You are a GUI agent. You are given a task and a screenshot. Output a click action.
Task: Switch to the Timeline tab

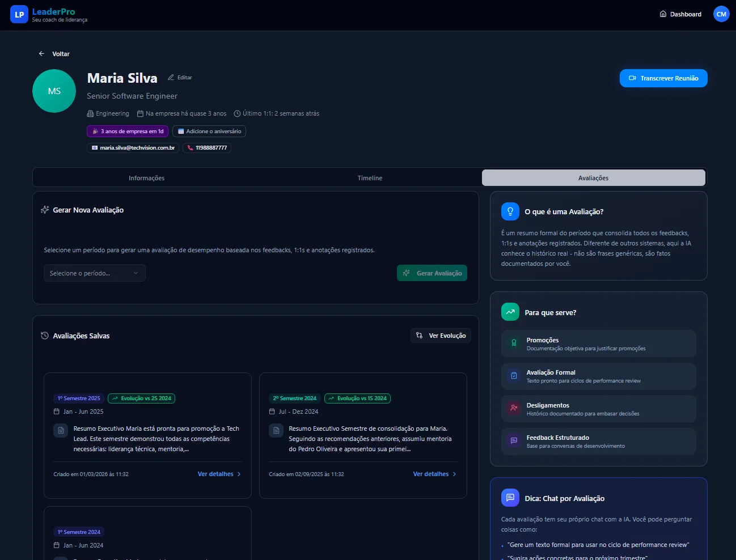point(370,178)
